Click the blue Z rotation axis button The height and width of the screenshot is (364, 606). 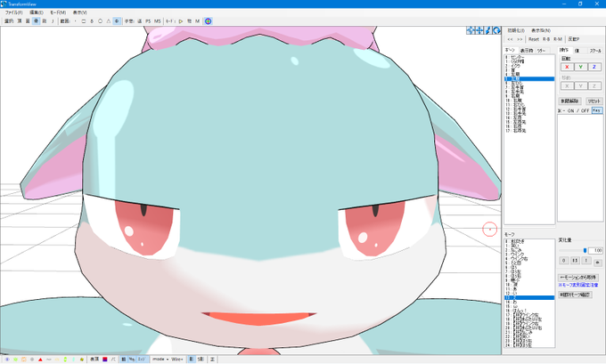pyautogui.click(x=594, y=67)
